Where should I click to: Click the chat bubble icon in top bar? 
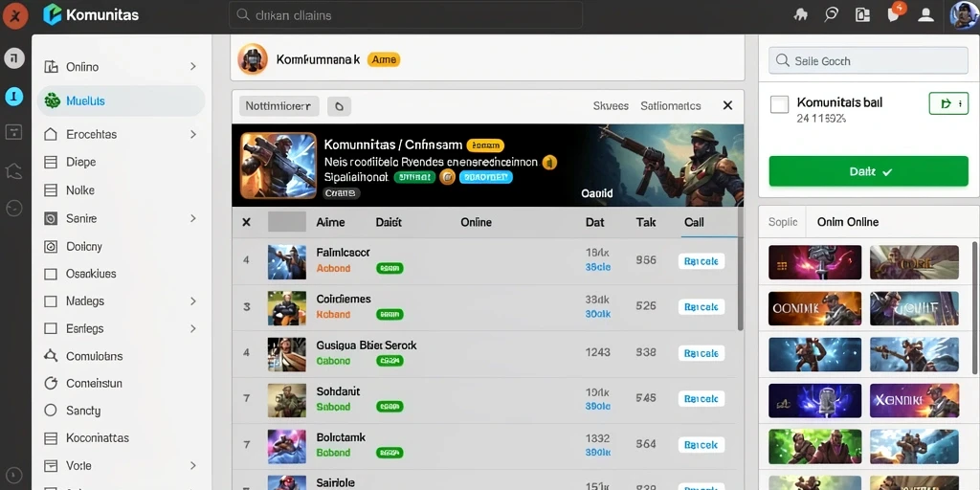[x=831, y=15]
